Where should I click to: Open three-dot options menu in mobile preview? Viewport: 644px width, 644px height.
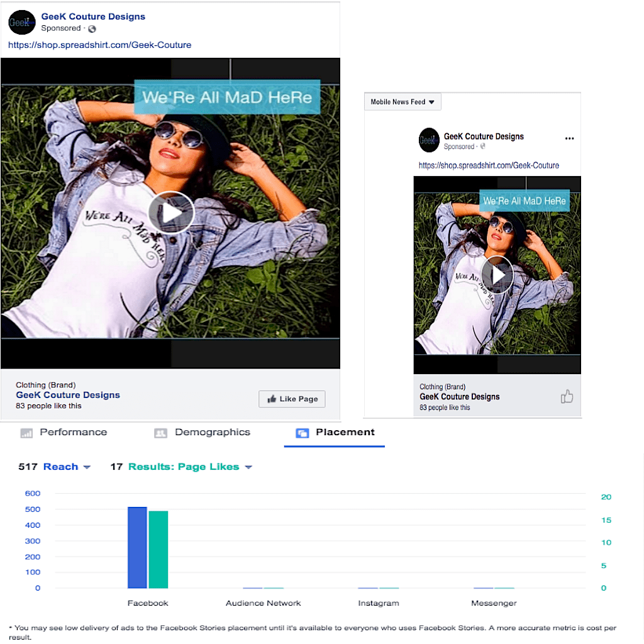[x=569, y=138]
